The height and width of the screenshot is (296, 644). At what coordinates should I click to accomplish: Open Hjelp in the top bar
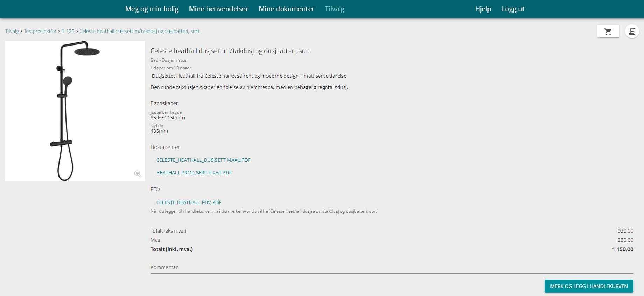click(483, 9)
